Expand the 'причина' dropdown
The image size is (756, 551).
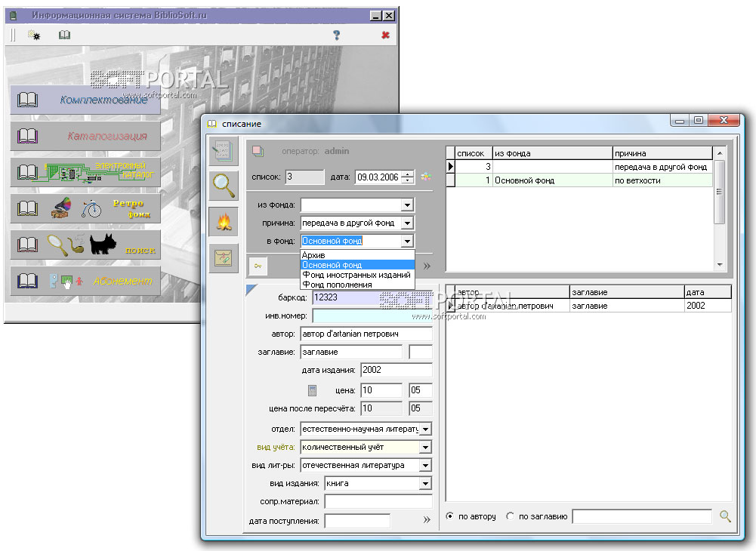(407, 223)
